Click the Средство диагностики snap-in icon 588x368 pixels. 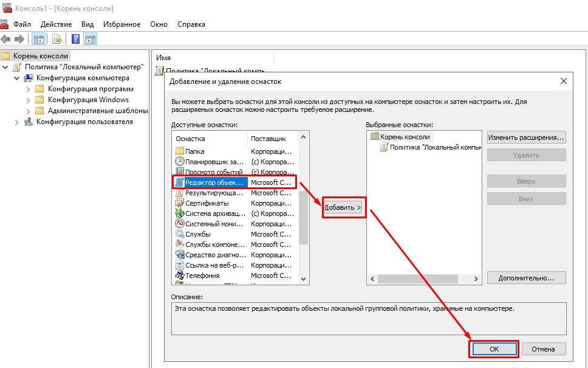180,255
